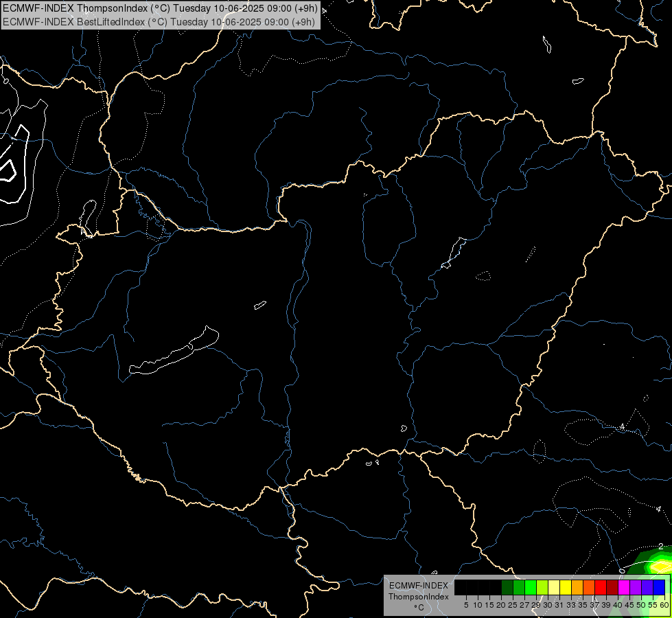Pick the red 37–39 legend swatch
Screen dimensions: 672x618
click(601, 587)
